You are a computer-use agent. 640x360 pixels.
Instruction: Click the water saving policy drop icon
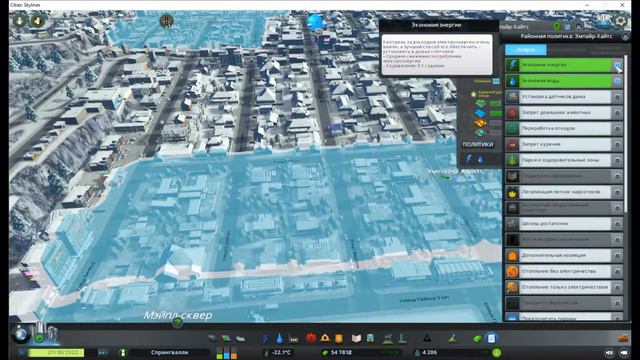[x=512, y=81]
